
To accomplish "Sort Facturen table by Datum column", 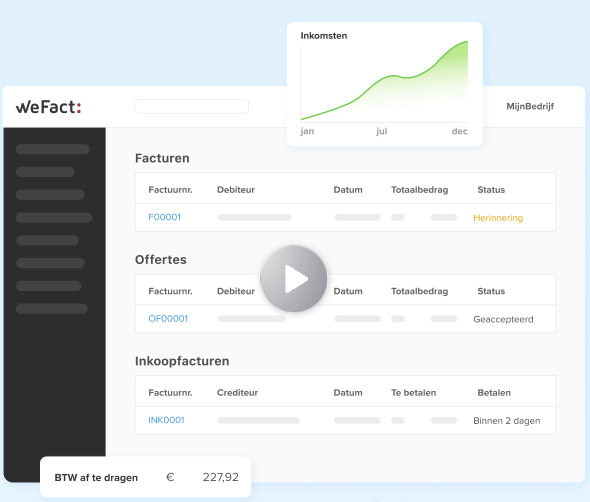I will 348,190.
